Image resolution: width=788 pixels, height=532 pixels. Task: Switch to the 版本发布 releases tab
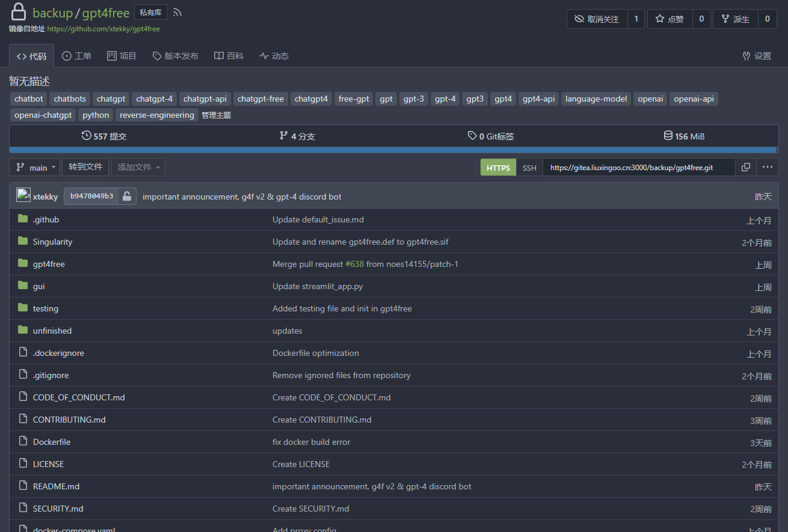click(x=175, y=56)
